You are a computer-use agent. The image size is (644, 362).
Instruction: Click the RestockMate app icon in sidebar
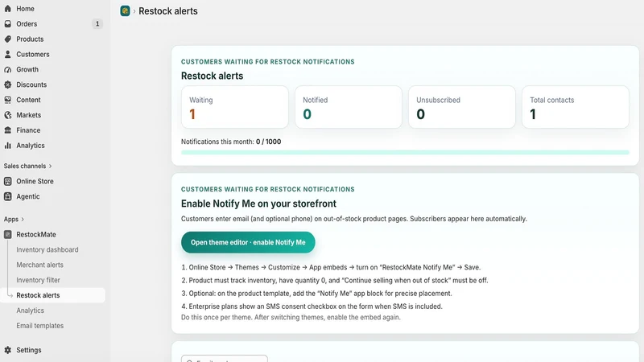(x=8, y=234)
